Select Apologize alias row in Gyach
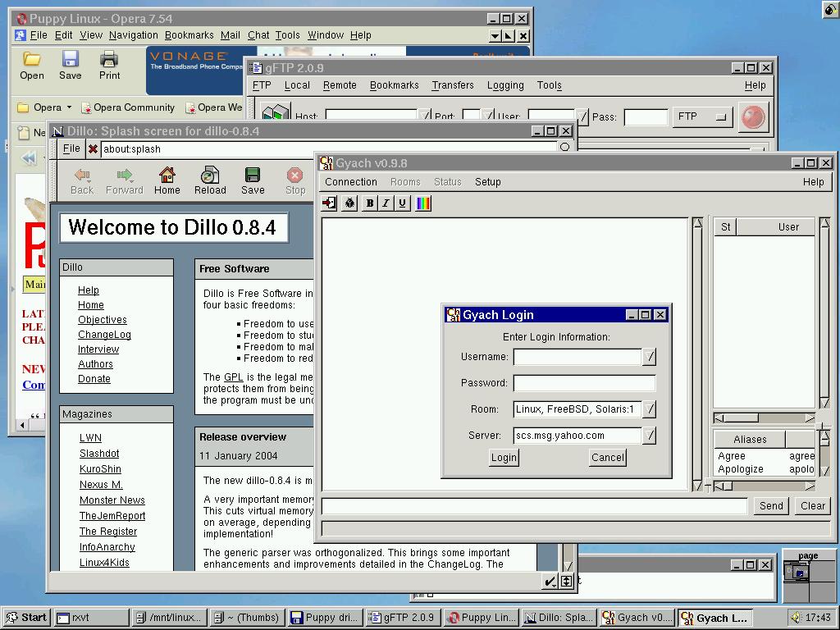 [766, 468]
